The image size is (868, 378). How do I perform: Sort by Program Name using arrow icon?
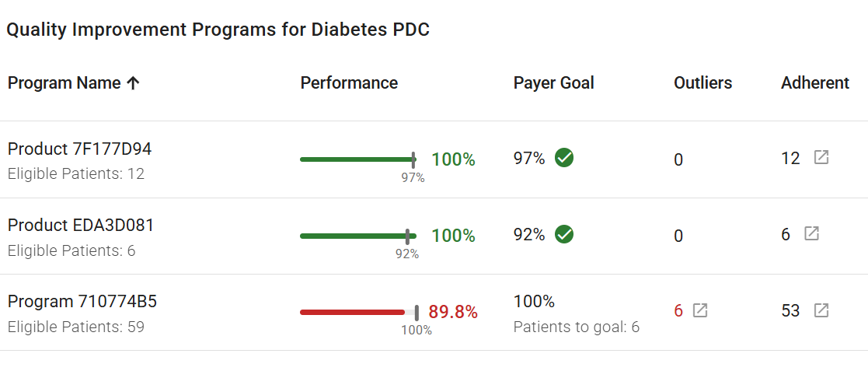pyautogui.click(x=133, y=83)
